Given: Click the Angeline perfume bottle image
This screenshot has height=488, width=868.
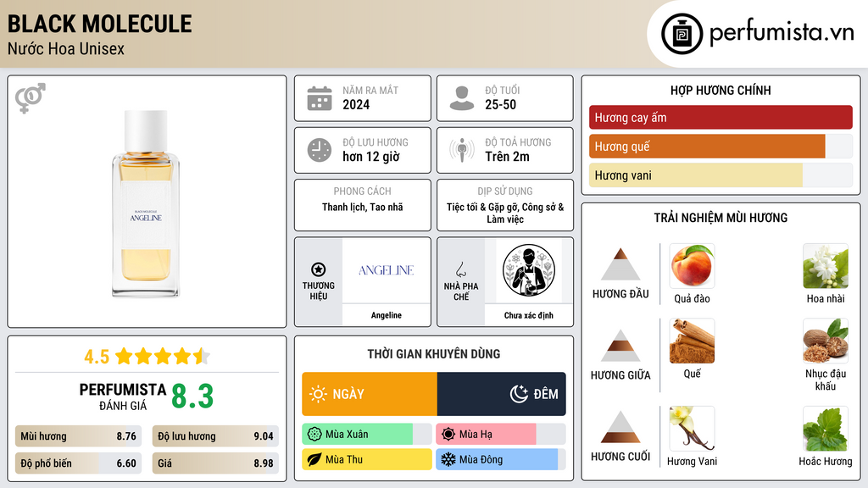Looking at the screenshot, I should coord(146,203).
